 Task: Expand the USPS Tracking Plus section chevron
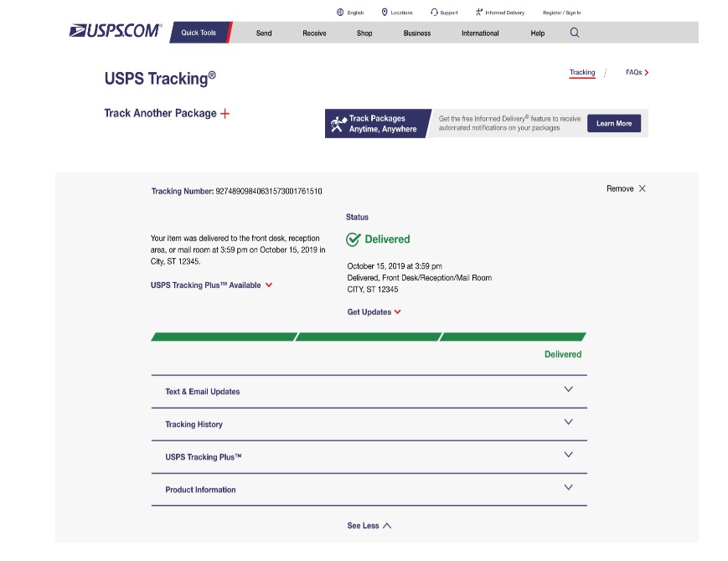pyautogui.click(x=568, y=455)
